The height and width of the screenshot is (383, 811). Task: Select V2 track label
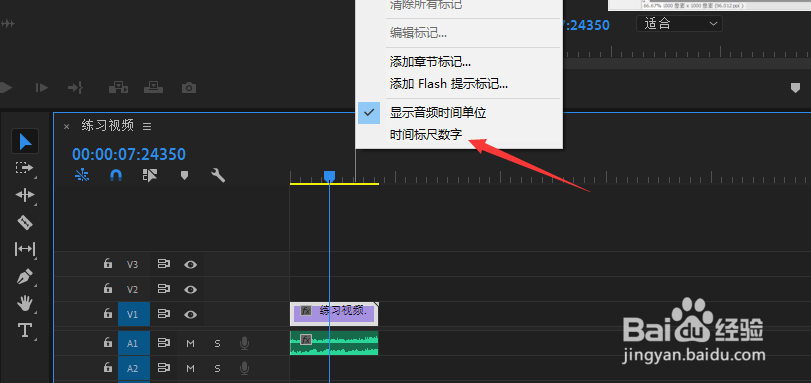click(133, 289)
